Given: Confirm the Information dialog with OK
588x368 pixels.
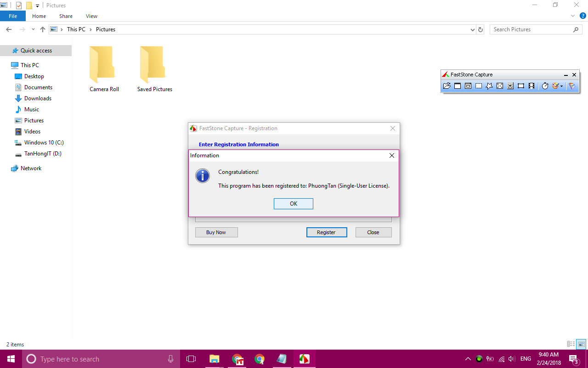Looking at the screenshot, I should click(x=294, y=204).
